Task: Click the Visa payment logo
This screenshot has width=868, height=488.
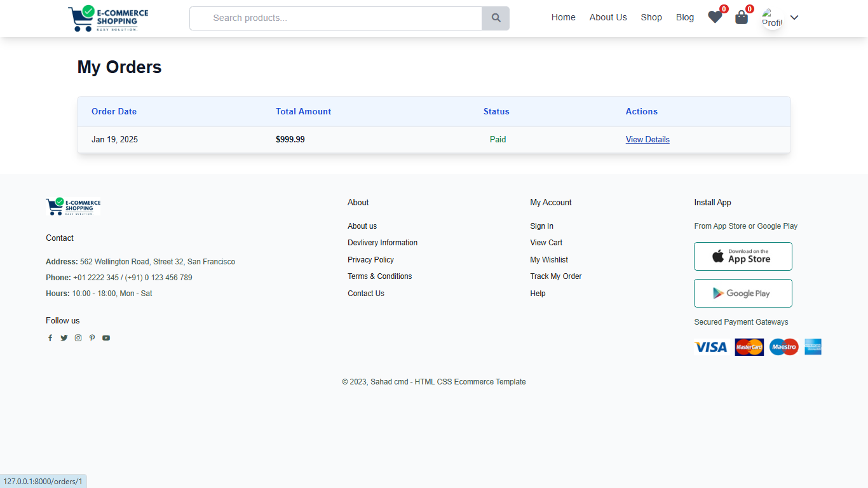Action: pos(711,347)
